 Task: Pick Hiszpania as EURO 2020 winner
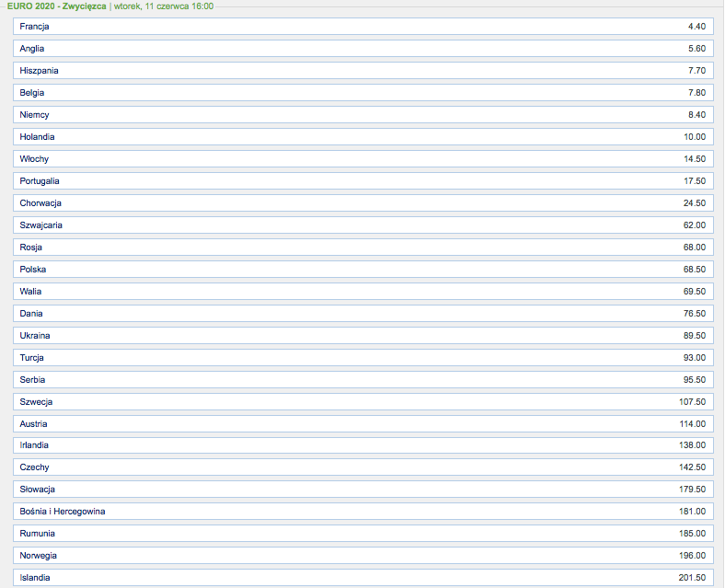362,71
